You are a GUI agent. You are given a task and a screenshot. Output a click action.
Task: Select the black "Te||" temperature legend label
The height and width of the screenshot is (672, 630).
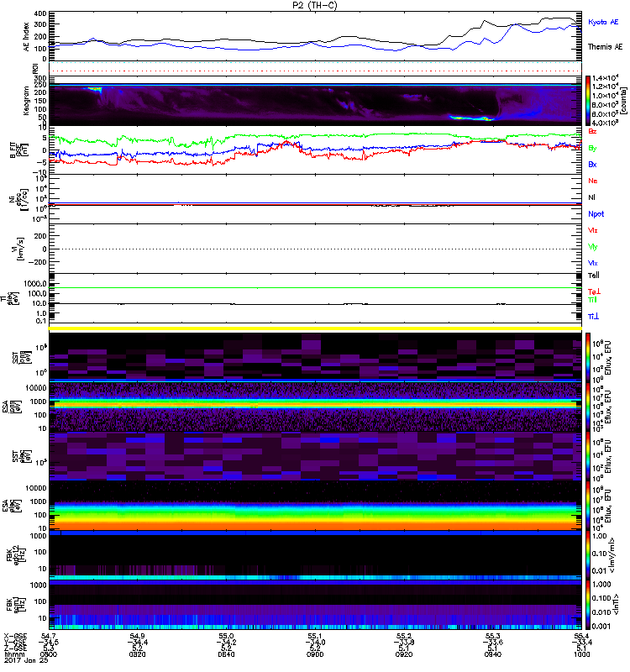click(x=594, y=276)
